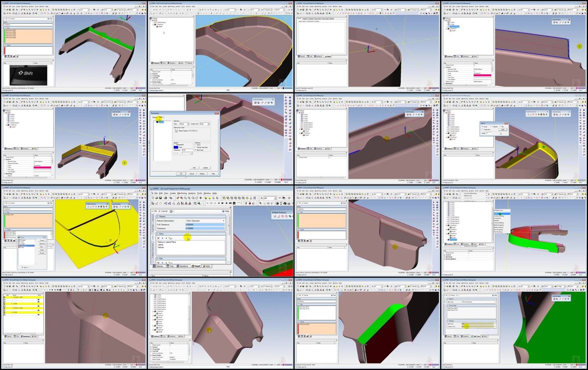
Task: Switch to Solids tab in Swarf Retract screenshot
Action: point(207,266)
